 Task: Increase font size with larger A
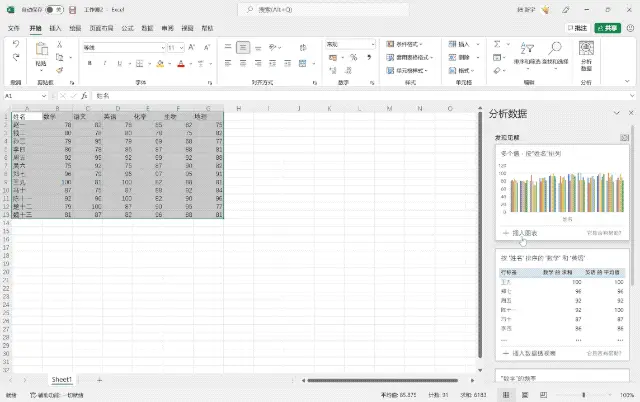(x=191, y=48)
